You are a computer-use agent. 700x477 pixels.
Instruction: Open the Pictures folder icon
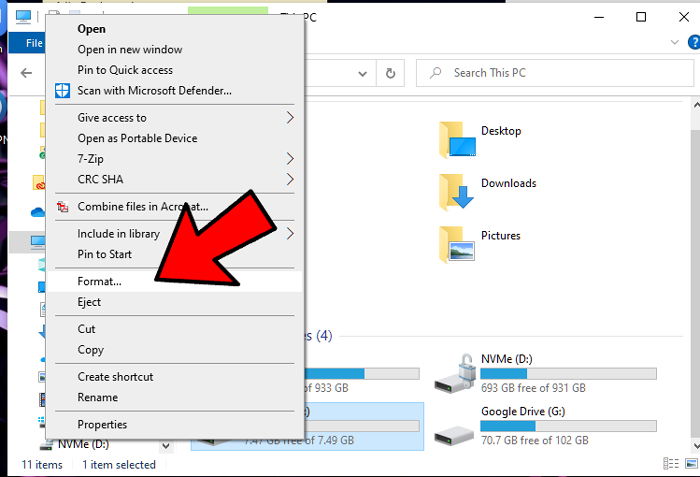[457, 244]
